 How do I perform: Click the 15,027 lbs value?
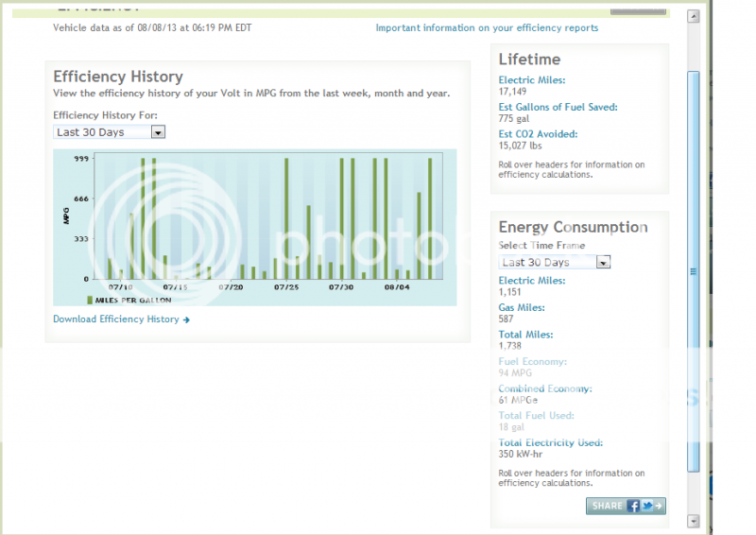pos(521,146)
